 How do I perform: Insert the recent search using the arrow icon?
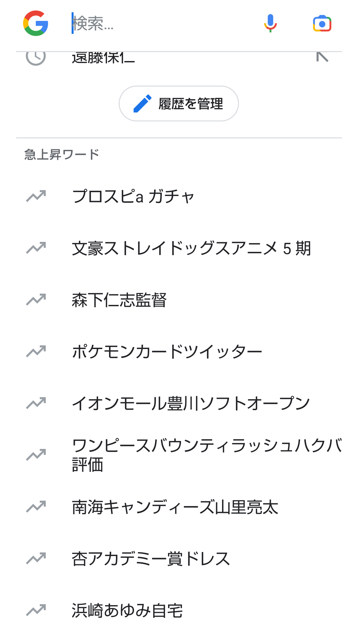tap(322, 57)
